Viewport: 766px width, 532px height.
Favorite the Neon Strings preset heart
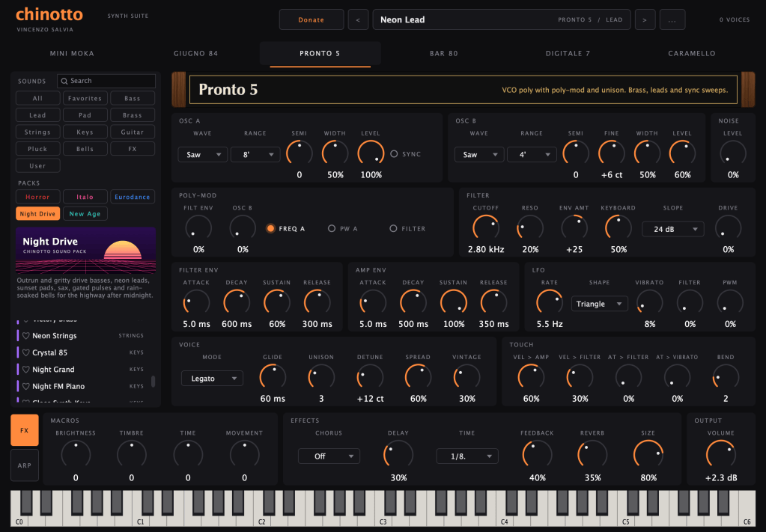26,336
